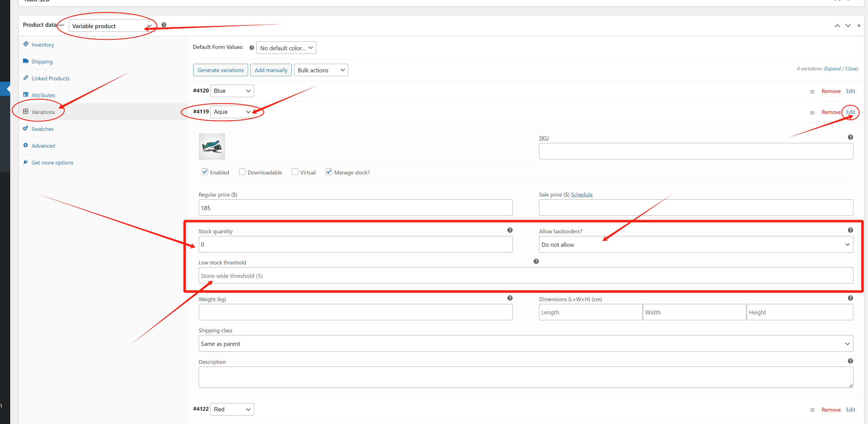
Task: Click Generate variations button
Action: tap(220, 70)
